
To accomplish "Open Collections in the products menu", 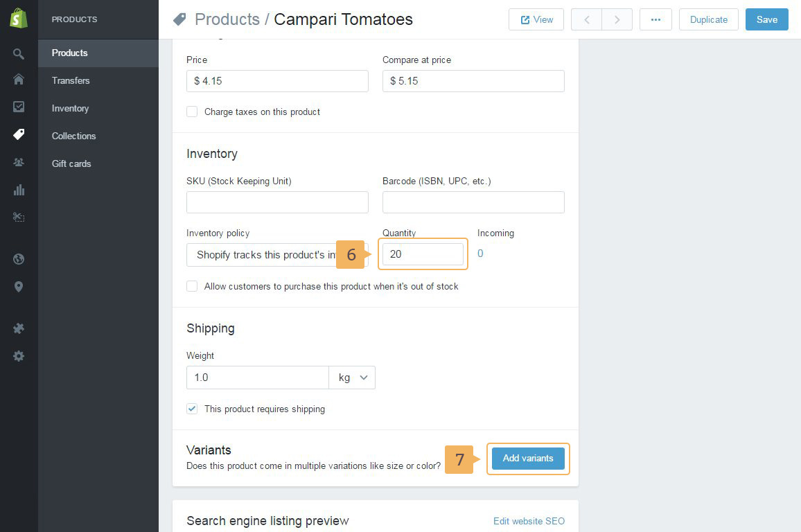I will point(73,136).
